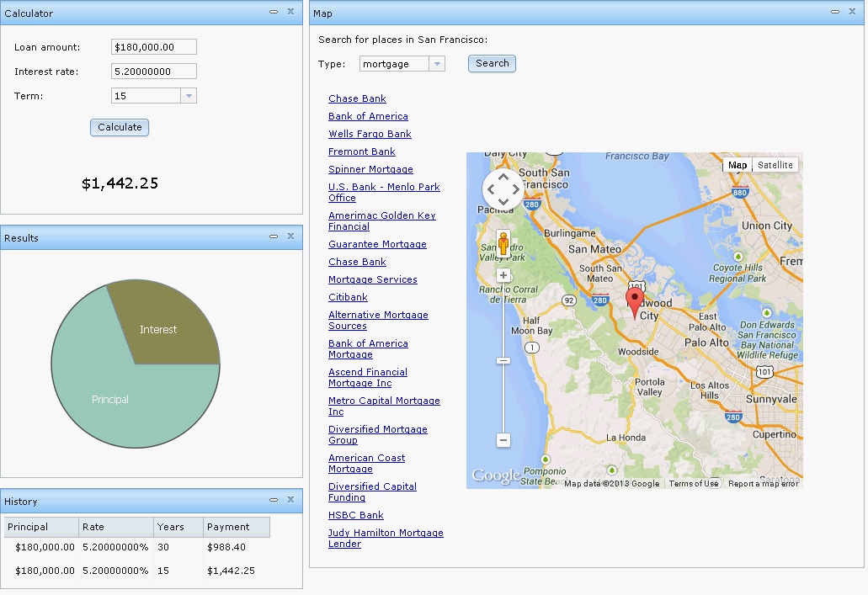The image size is (868, 595).
Task: Close the Results panel
Action: click(290, 236)
